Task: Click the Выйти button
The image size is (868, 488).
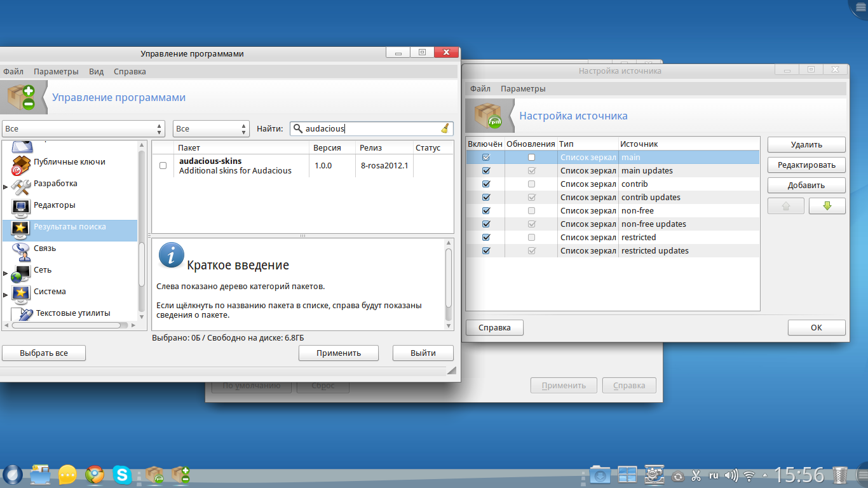Action: [x=423, y=353]
